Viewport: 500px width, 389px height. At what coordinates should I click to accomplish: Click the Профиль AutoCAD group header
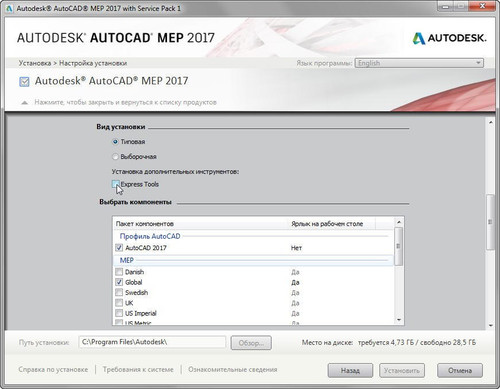(x=150, y=236)
